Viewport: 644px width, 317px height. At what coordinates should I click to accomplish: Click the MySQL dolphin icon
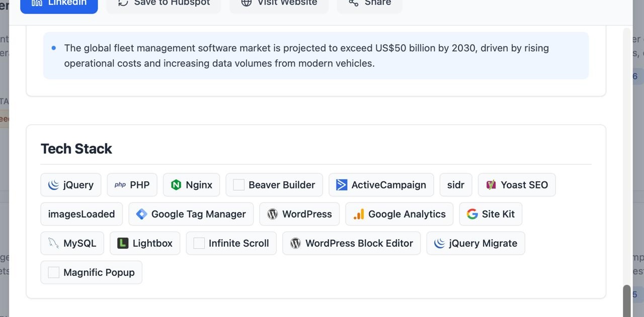tap(54, 243)
